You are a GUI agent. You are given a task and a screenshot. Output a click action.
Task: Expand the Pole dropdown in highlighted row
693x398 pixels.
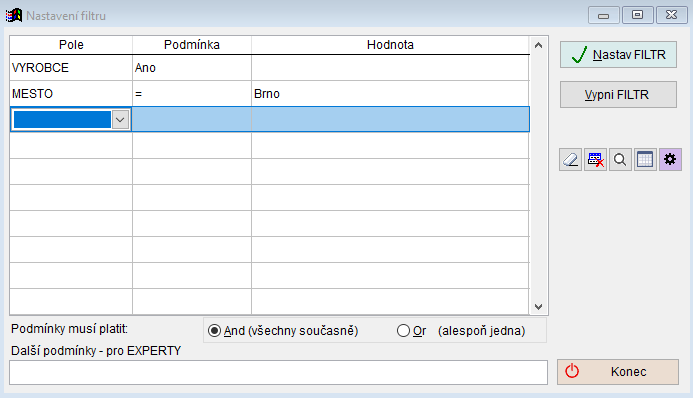coord(120,120)
